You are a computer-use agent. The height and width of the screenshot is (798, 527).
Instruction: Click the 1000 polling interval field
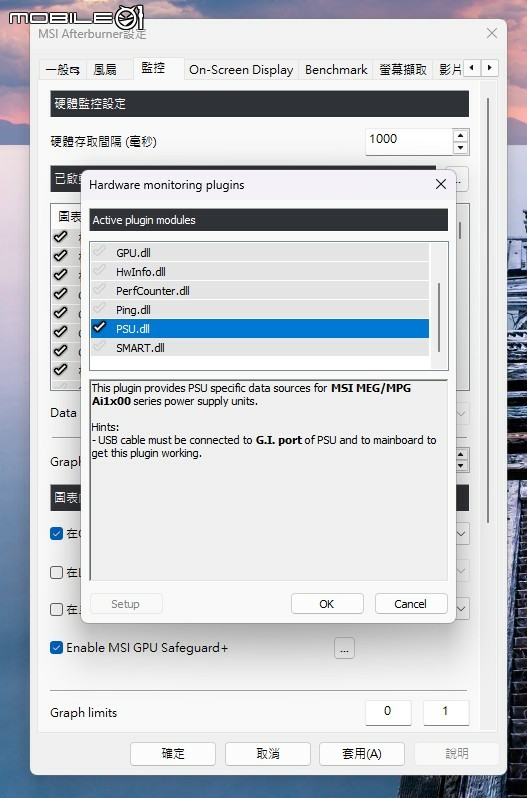point(408,141)
